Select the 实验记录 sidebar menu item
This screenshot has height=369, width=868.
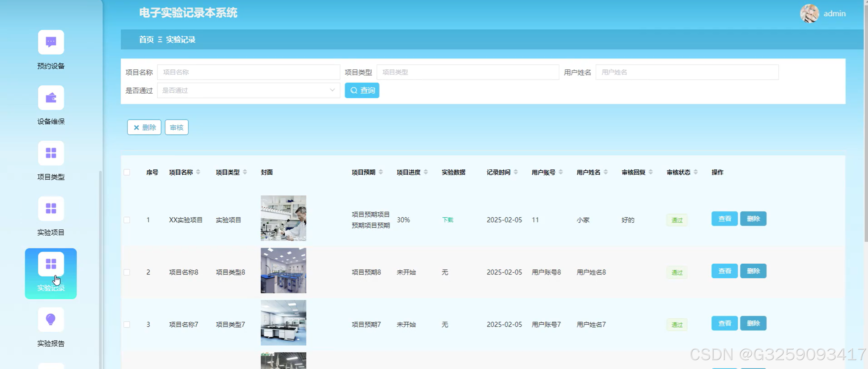click(x=51, y=273)
